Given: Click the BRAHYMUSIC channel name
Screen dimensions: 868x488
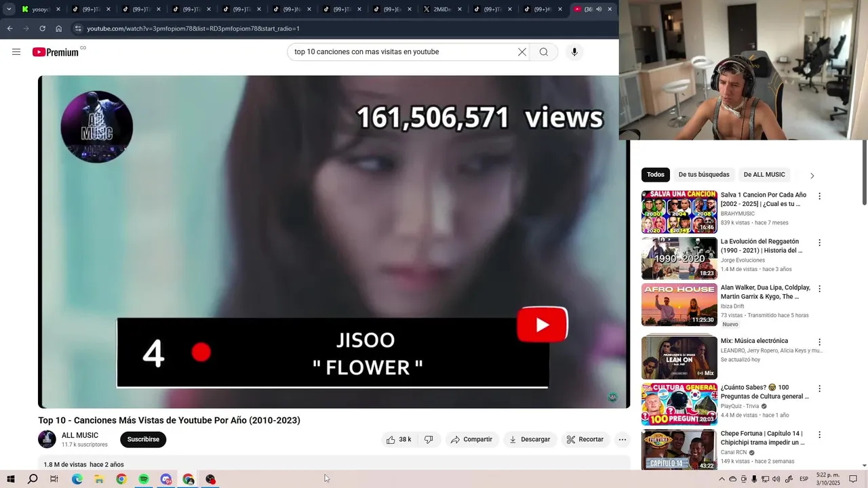Looking at the screenshot, I should (x=738, y=213).
